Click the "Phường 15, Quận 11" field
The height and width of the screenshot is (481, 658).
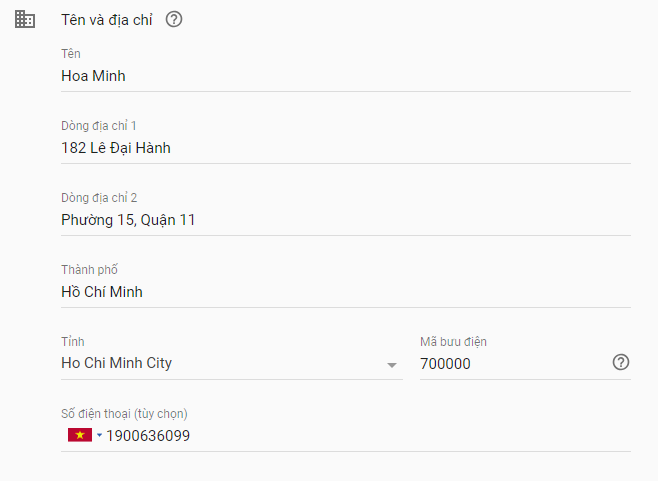[345, 220]
